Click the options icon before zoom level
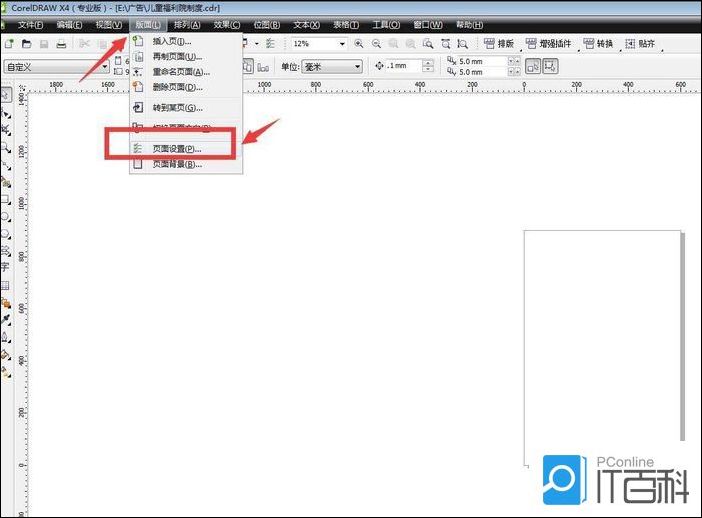Viewport: 702px width, 518px height. click(x=270, y=43)
